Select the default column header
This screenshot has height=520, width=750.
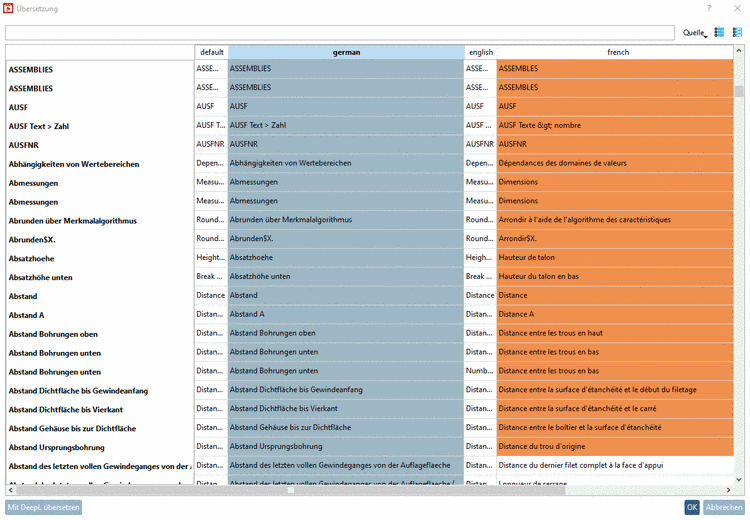[x=211, y=52]
